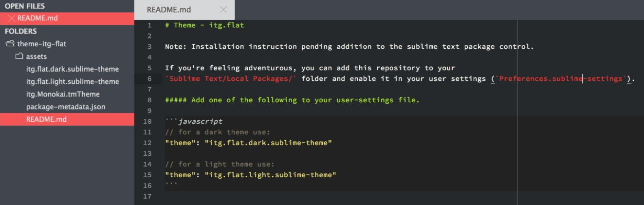Click the closing ``` fence on line 16

pos(171,186)
